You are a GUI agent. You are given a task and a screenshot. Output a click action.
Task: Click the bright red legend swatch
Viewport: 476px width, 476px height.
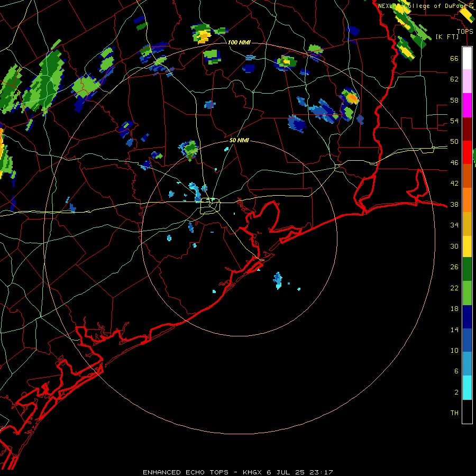pyautogui.click(x=467, y=152)
